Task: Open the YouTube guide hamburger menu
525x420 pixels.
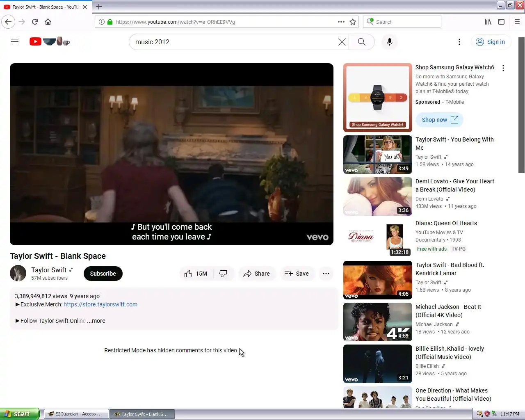Action: (x=15, y=42)
